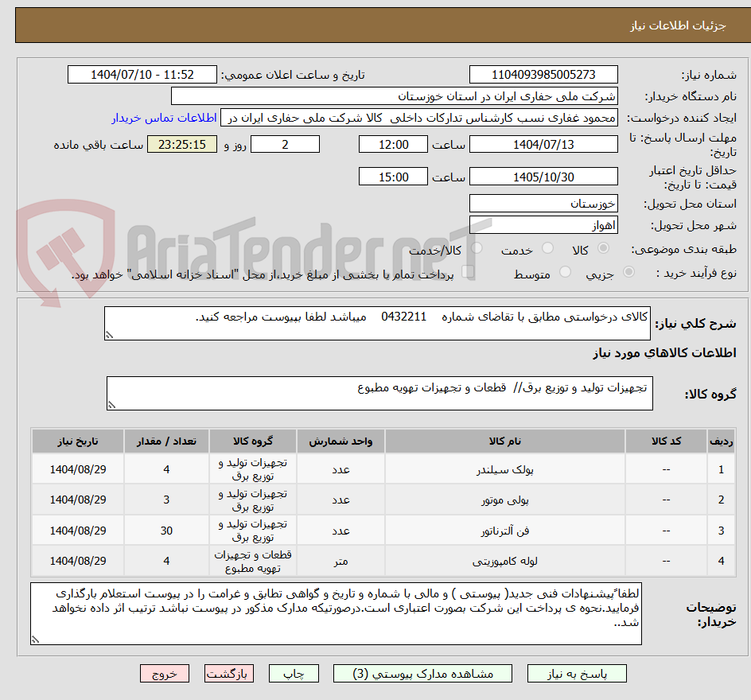Choose متوسط for نوع فرآیند خرید
Screen dimensions: 751x700
pyautogui.click(x=565, y=272)
